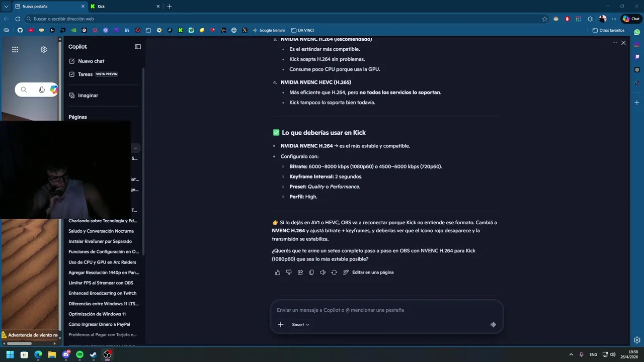This screenshot has height=362, width=644.
Task: Click the address bar
Action: pos(287,19)
